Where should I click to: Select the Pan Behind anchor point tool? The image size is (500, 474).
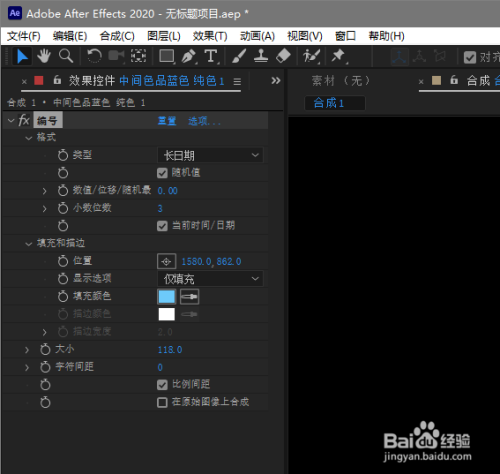click(138, 56)
